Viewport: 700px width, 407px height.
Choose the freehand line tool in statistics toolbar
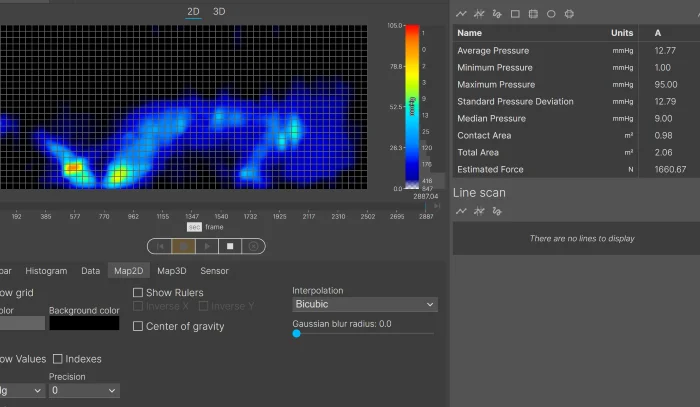coord(497,14)
